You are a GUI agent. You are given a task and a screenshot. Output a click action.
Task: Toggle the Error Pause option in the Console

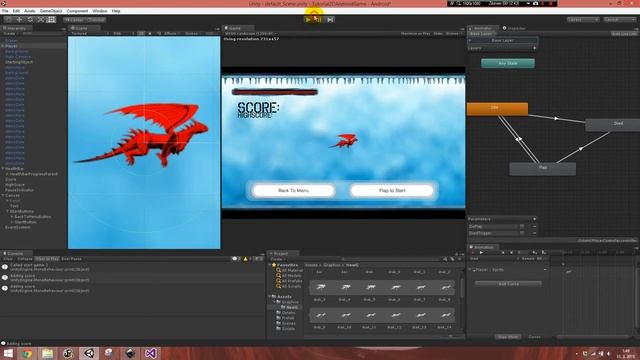click(71, 259)
